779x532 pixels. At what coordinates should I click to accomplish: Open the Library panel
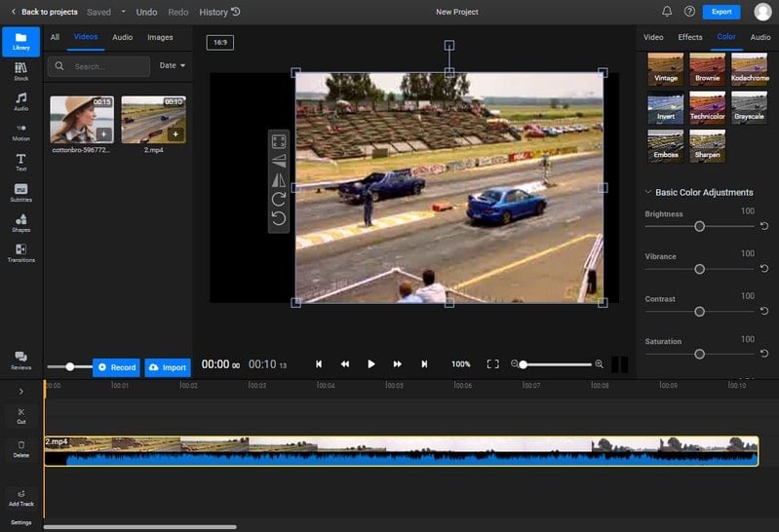coord(20,42)
